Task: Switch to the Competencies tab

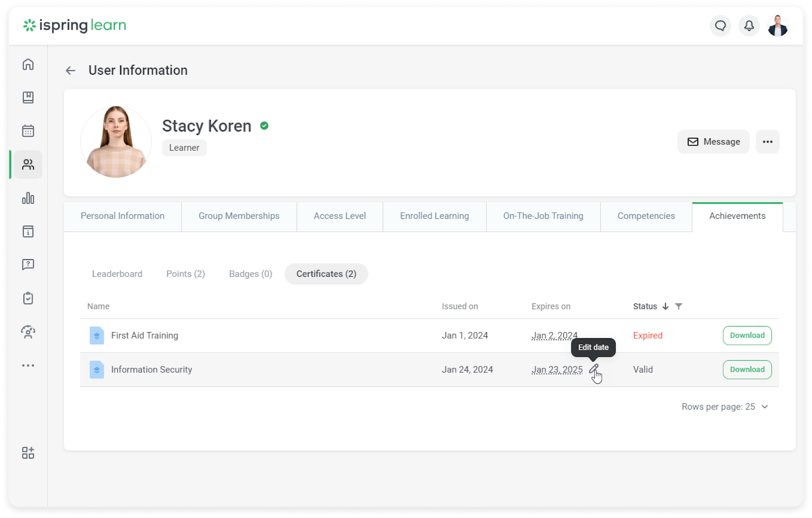Action: (646, 216)
